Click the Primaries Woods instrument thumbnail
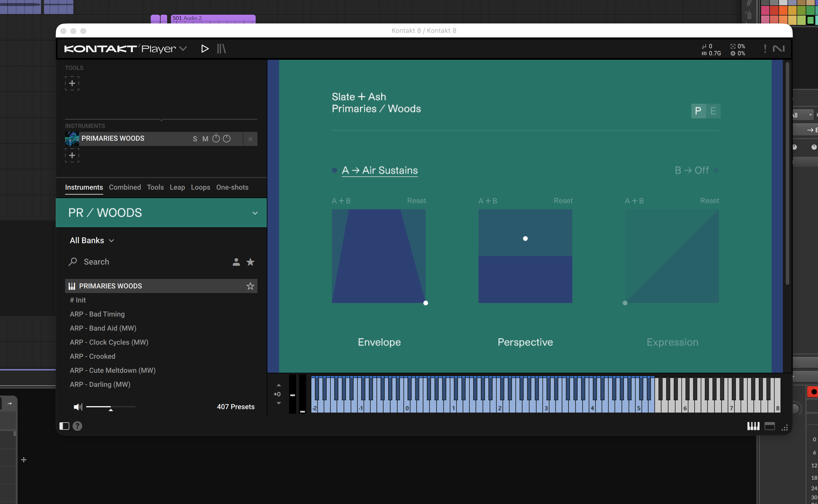This screenshot has height=504, width=818. pyautogui.click(x=72, y=139)
